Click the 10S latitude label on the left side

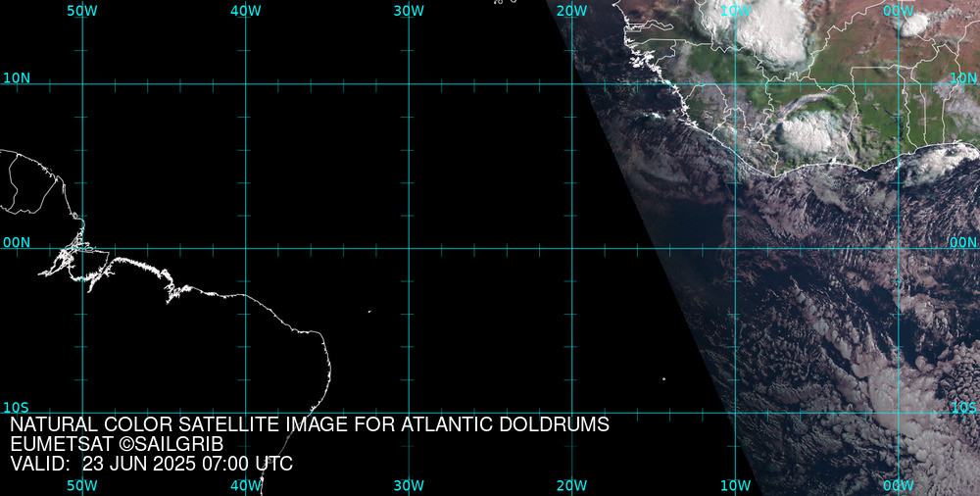pyautogui.click(x=17, y=408)
